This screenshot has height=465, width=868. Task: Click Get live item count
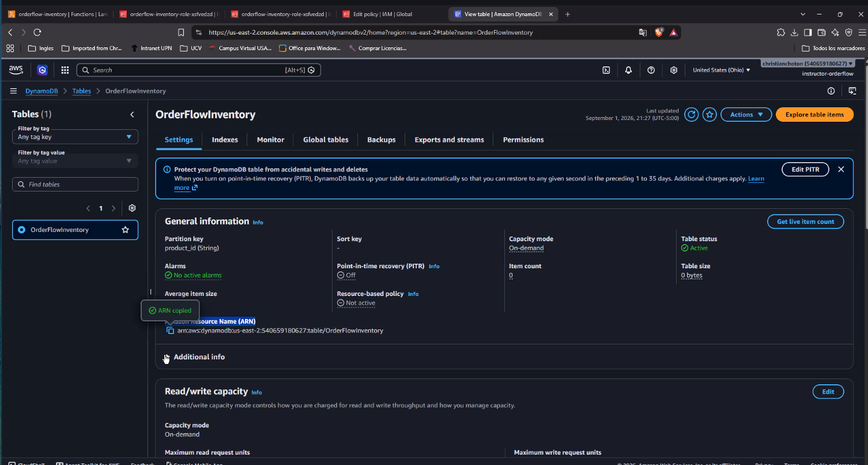(805, 222)
